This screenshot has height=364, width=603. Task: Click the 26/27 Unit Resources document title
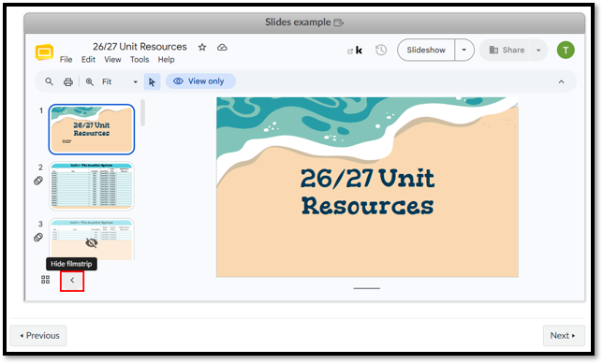click(x=140, y=47)
